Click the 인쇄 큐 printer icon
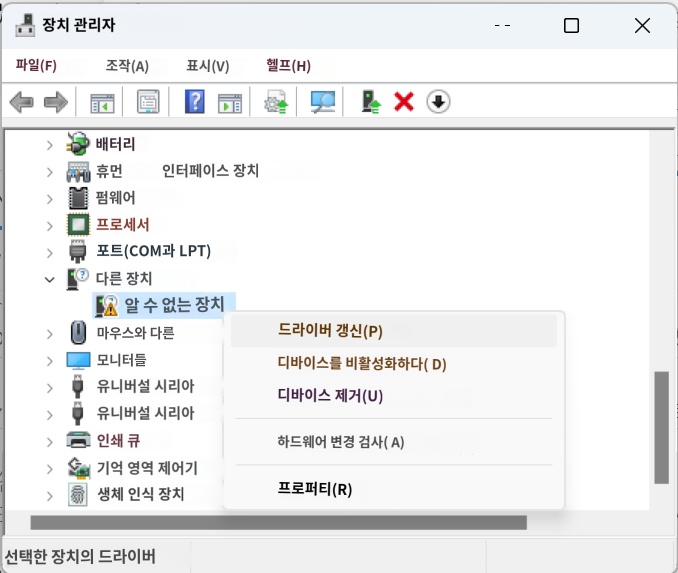Viewport: 678px width, 573px height. click(x=78, y=441)
